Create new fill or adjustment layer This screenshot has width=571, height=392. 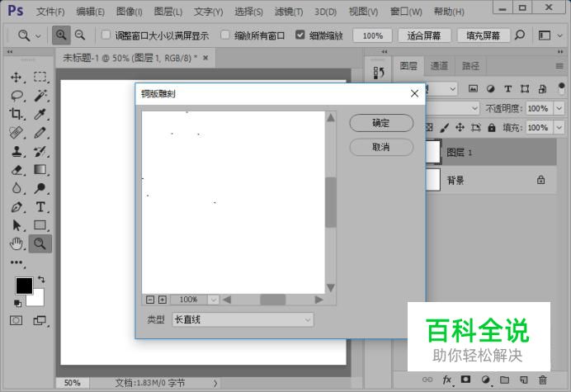point(485,380)
